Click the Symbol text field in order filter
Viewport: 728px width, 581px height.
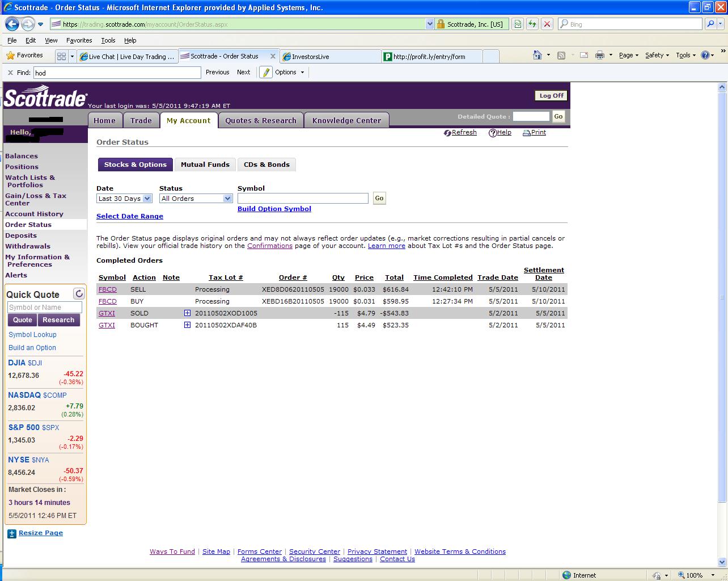click(x=303, y=198)
